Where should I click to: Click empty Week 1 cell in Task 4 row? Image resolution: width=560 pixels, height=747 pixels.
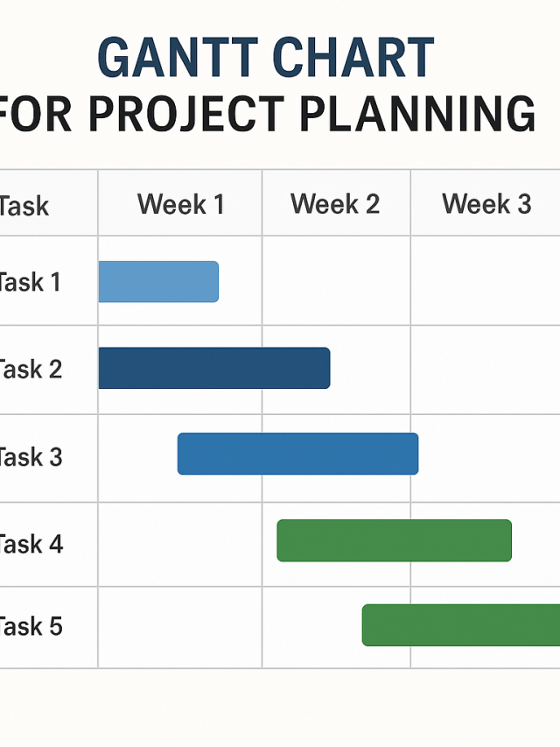[180, 544]
